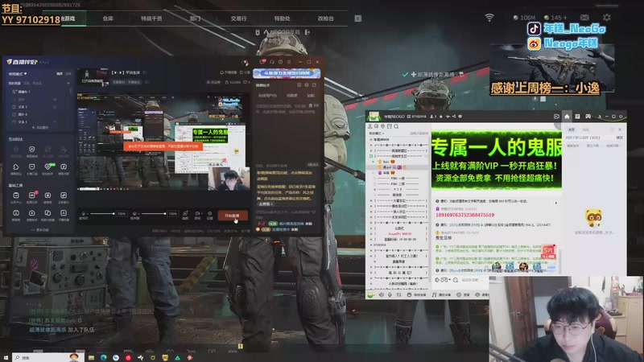644x362 pixels.
Task: Open YY video play icon in title bar
Action: pyautogui.click(x=556, y=116)
